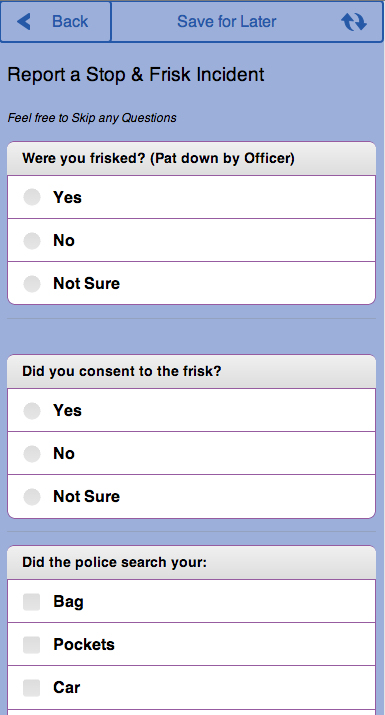Click the Did you consent question header
Viewport: 385px width, 715px height.
pos(192,371)
